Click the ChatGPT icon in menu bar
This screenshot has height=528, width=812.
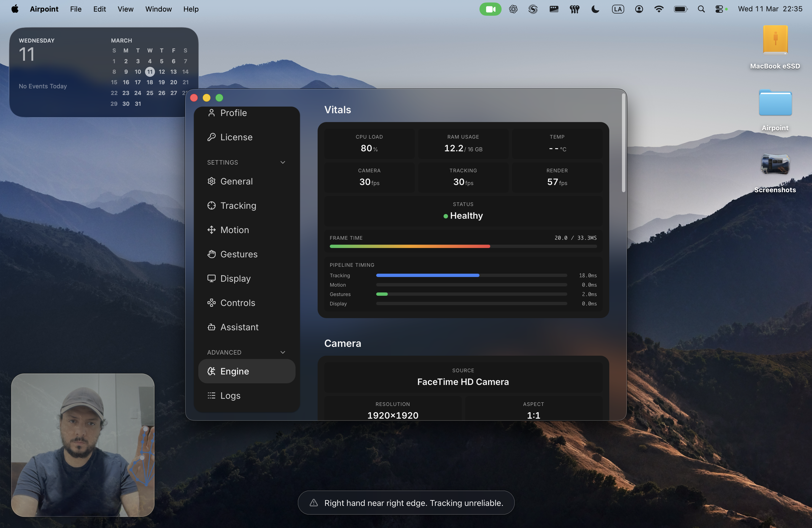point(513,9)
